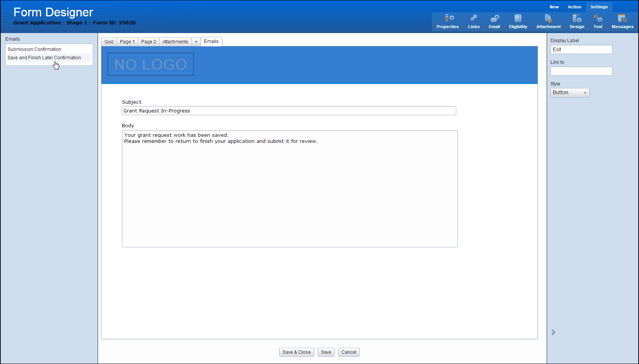Click the Subject input field
639x364 pixels.
pyautogui.click(x=289, y=111)
